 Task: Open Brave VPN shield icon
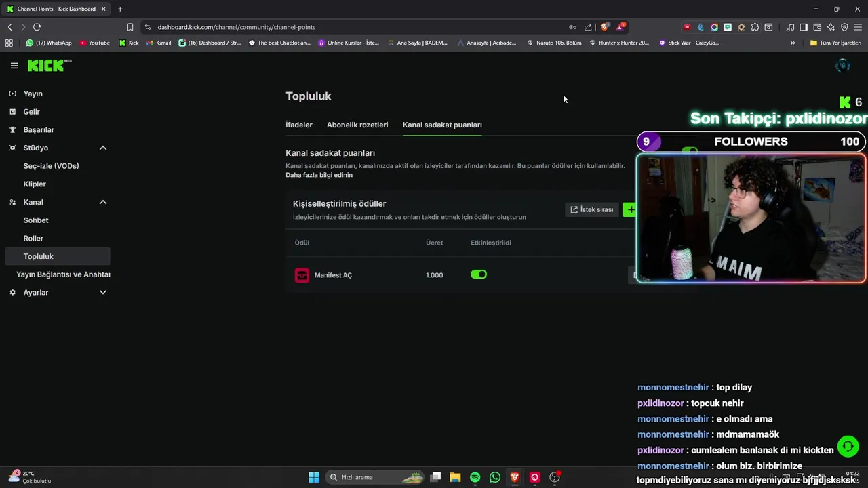click(x=844, y=27)
